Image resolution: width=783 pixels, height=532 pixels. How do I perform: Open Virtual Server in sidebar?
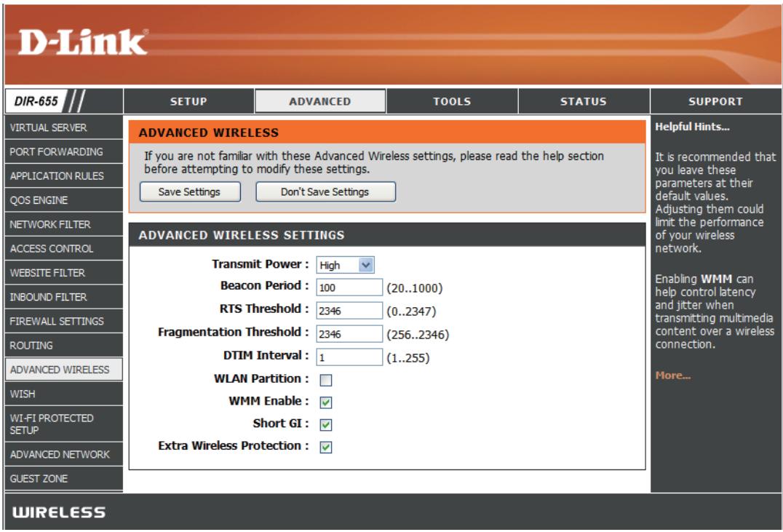[x=63, y=127]
